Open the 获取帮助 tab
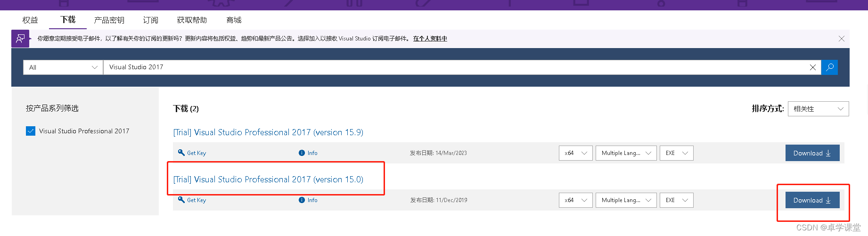Image resolution: width=868 pixels, height=236 pixels. [x=192, y=20]
